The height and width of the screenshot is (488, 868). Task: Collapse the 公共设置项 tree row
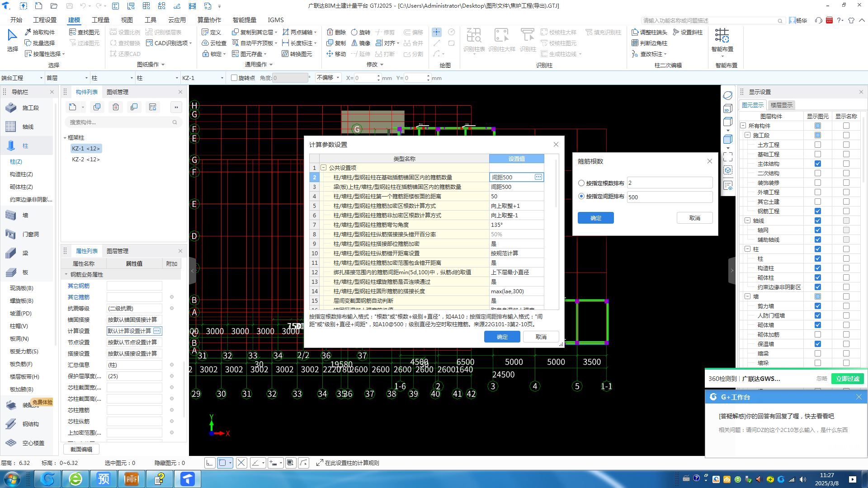pos(324,168)
